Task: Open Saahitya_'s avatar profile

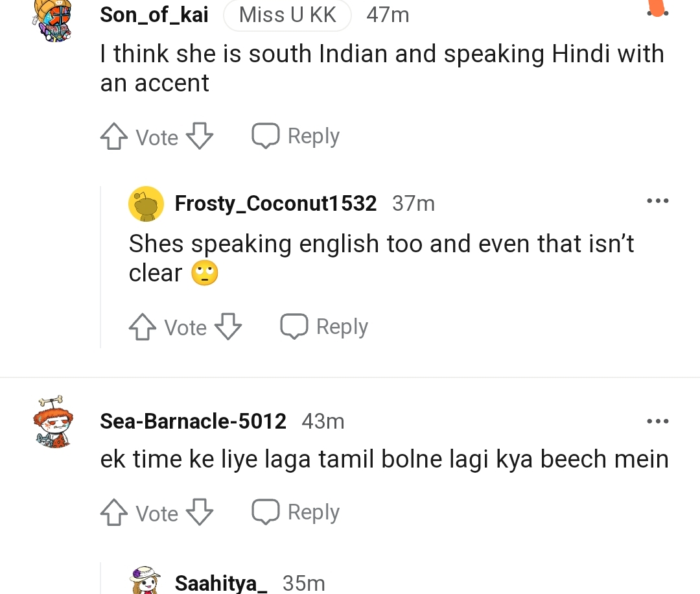Action: [x=146, y=580]
